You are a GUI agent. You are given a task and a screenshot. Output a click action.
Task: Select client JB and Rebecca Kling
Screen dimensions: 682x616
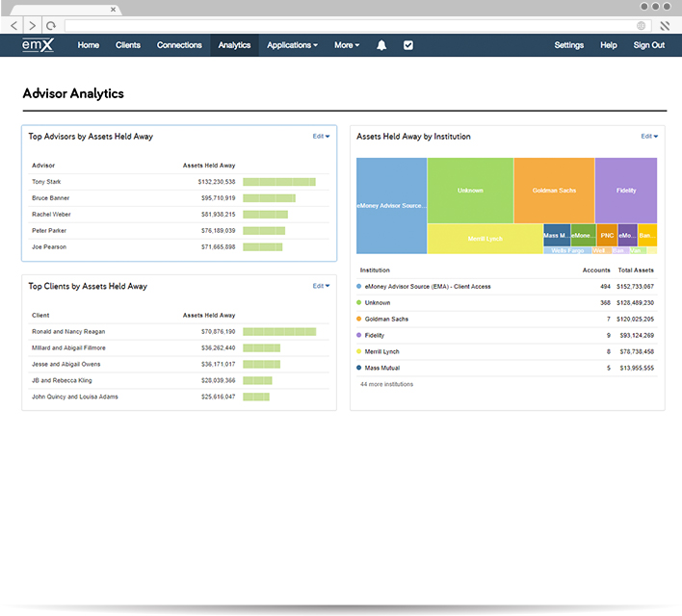click(62, 380)
